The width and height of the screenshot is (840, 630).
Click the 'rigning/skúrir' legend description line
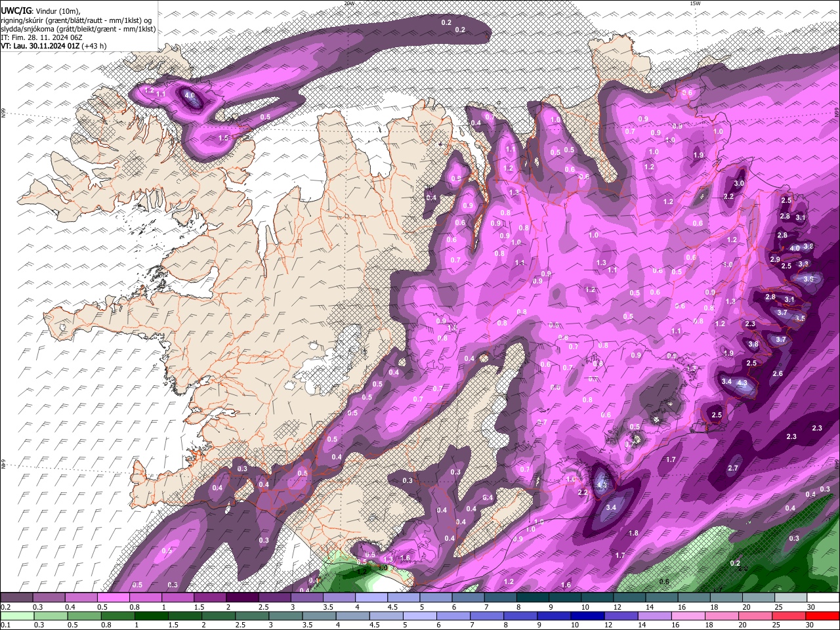(x=76, y=20)
